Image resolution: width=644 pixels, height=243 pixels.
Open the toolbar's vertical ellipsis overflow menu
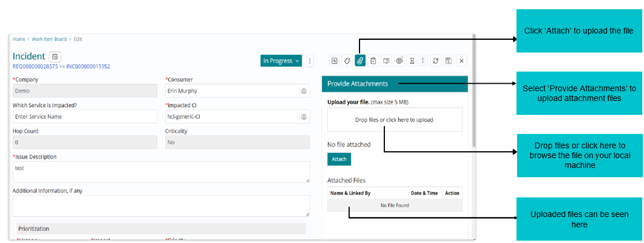(x=423, y=61)
